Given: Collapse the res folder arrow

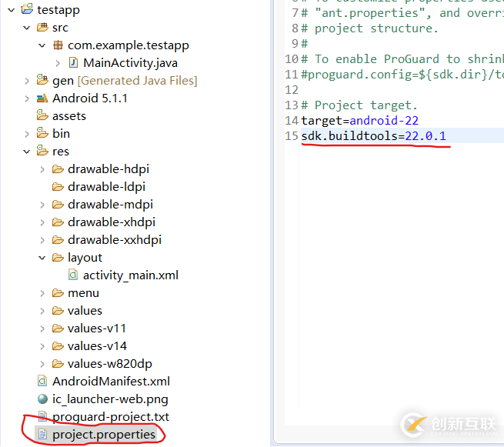Looking at the screenshot, I should 27,152.
